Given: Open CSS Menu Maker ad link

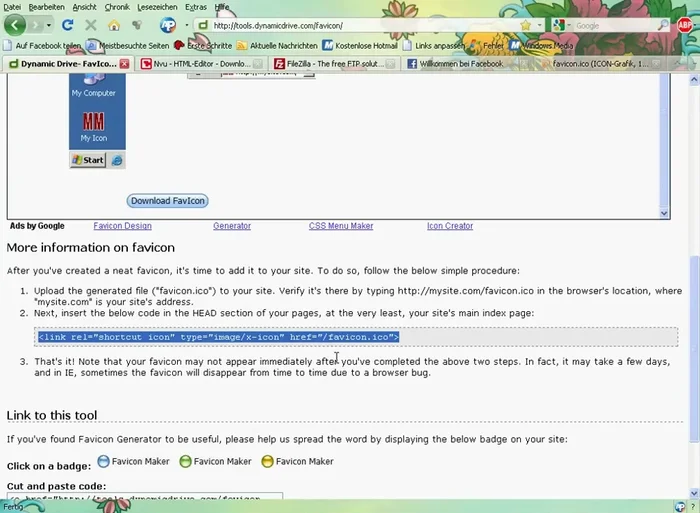Looking at the screenshot, I should (341, 226).
